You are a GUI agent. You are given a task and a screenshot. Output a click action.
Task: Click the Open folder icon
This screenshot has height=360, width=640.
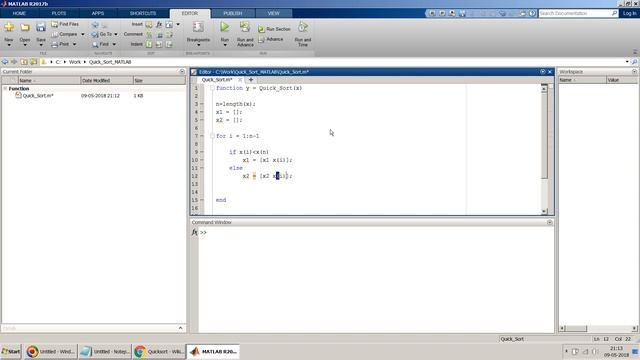[x=25, y=28]
